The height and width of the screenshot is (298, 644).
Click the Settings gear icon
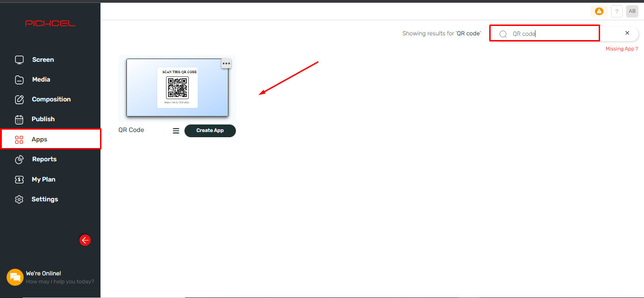click(x=19, y=199)
